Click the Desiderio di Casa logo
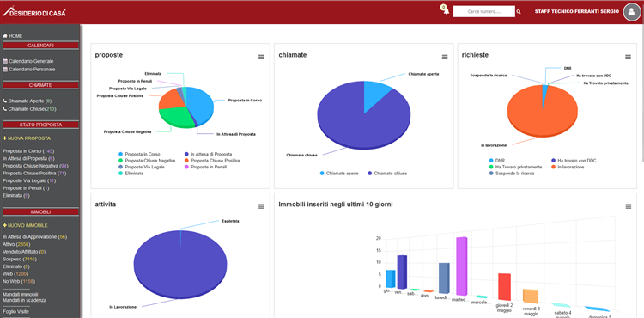The image size is (644, 318). point(34,12)
